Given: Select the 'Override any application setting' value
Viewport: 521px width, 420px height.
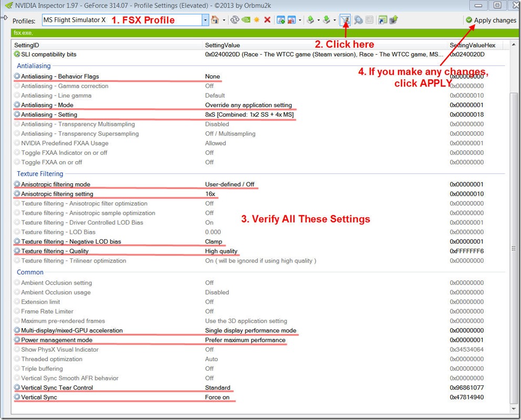Looking at the screenshot, I should click(x=248, y=105).
